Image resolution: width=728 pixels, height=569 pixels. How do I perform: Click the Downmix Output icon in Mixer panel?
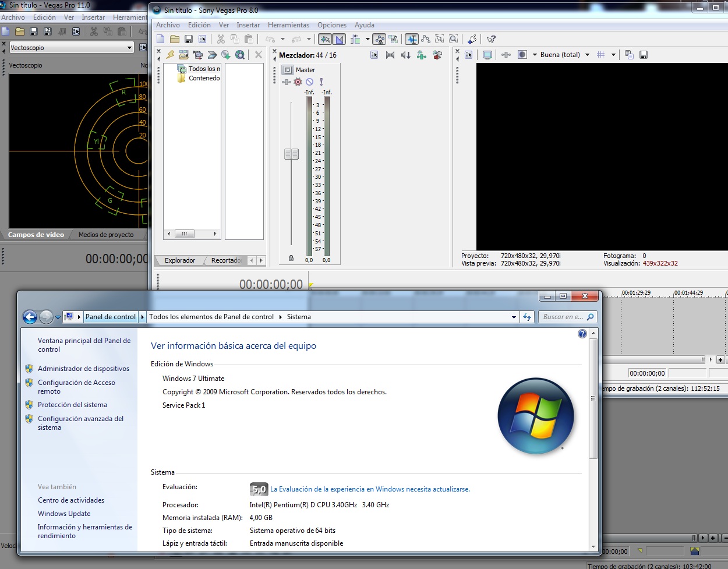coord(390,55)
